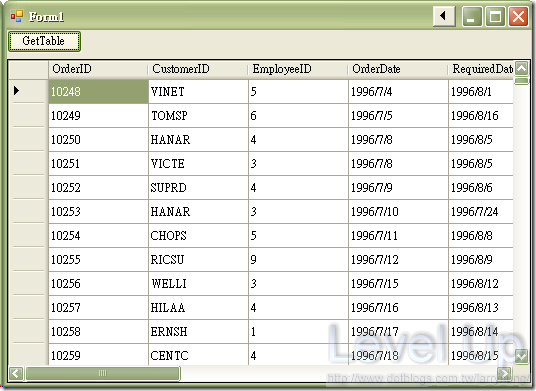536x391 pixels.
Task: Sort by EmployeeID column header
Action: [x=298, y=70]
